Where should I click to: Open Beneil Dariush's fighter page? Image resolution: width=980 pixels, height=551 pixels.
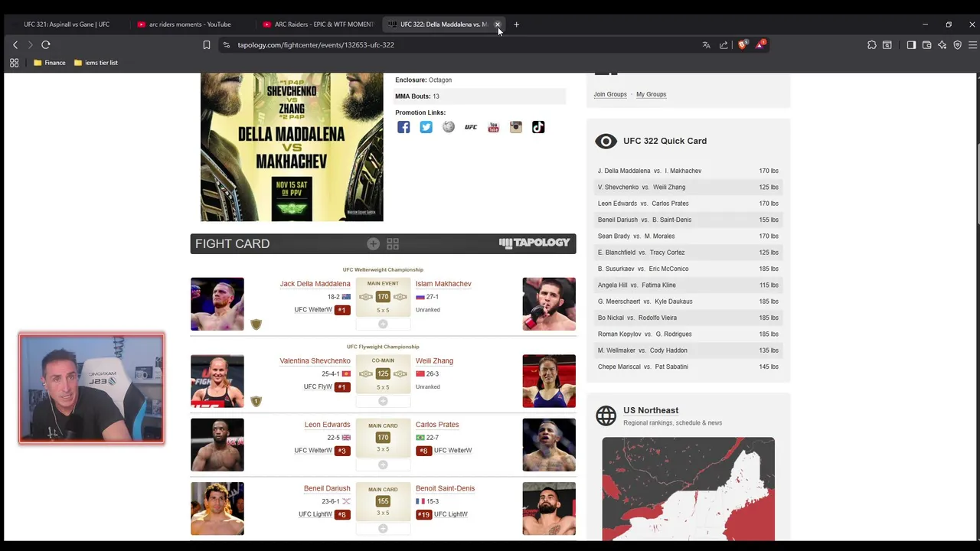327,488
